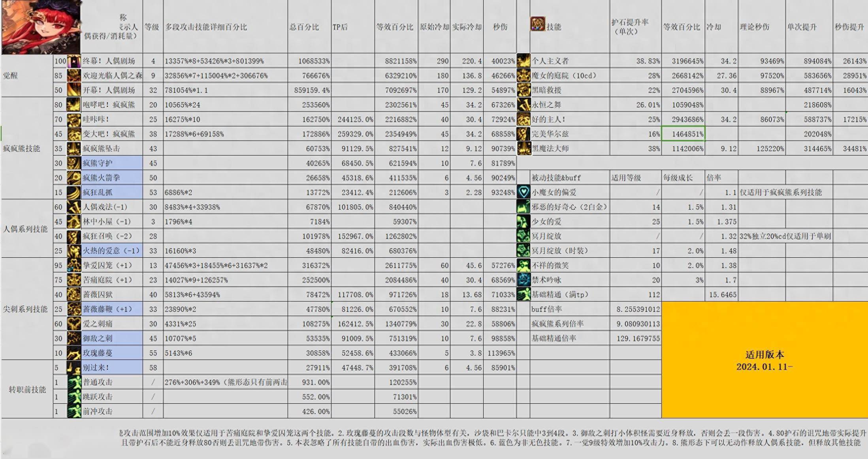Pick the 基础精通(满tp) passive icon
868x459 pixels.
click(523, 294)
